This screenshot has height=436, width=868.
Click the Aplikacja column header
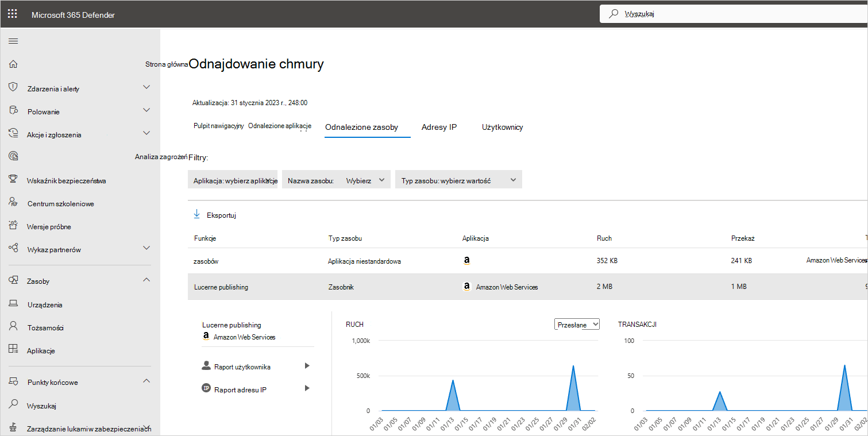coord(476,238)
